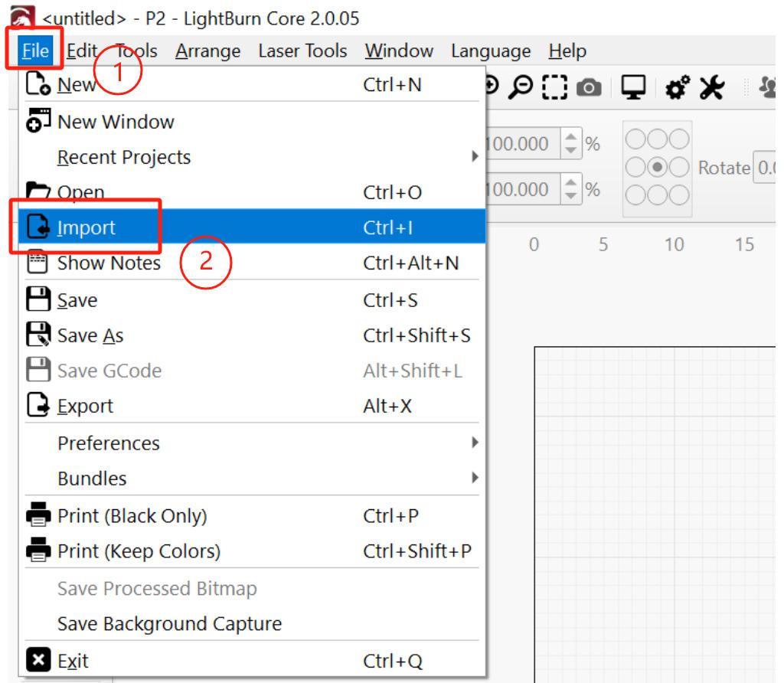Click the Show Notes notepad icon
The image size is (784, 683).
(38, 262)
